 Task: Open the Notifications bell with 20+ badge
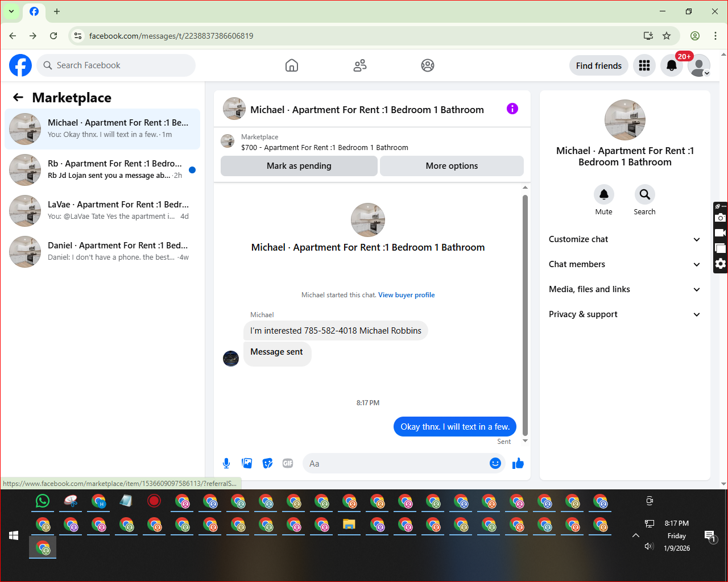pyautogui.click(x=672, y=65)
